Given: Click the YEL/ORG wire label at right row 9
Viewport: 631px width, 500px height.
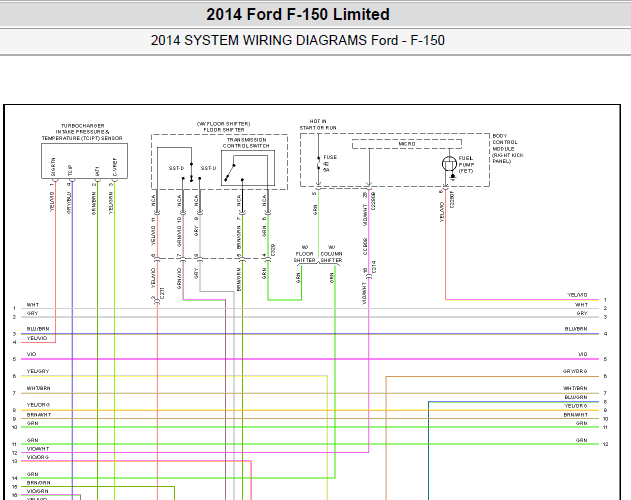Looking at the screenshot, I should coord(576,406).
